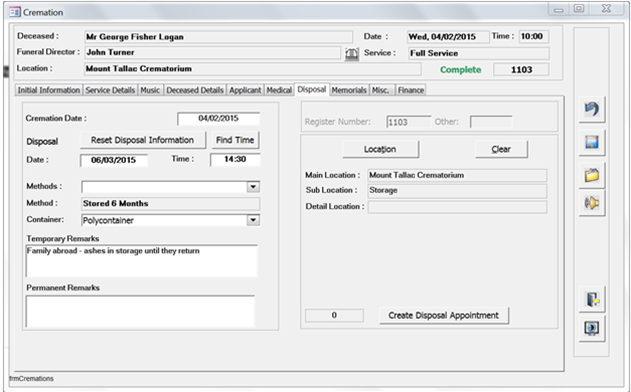The image size is (631, 392).
Task: Switch to the Medical tab
Action: pos(279,90)
